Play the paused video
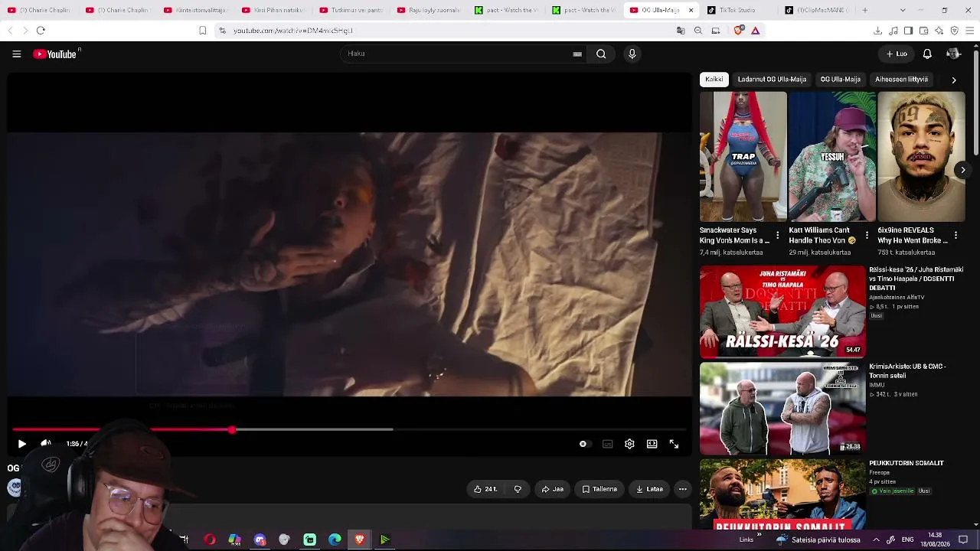The height and width of the screenshot is (551, 980). pos(21,444)
